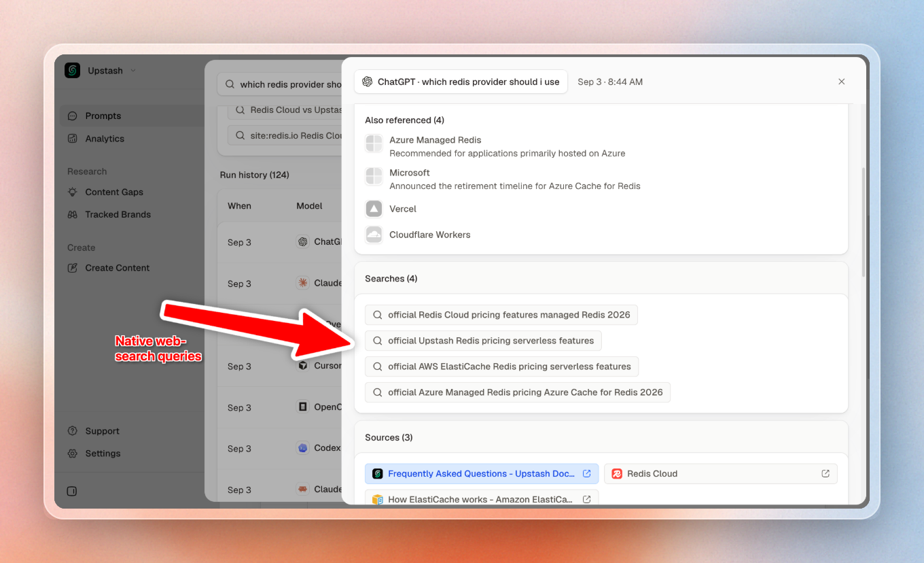Click the Sources (3) section heading
Screen dimensions: 924x563
point(389,437)
